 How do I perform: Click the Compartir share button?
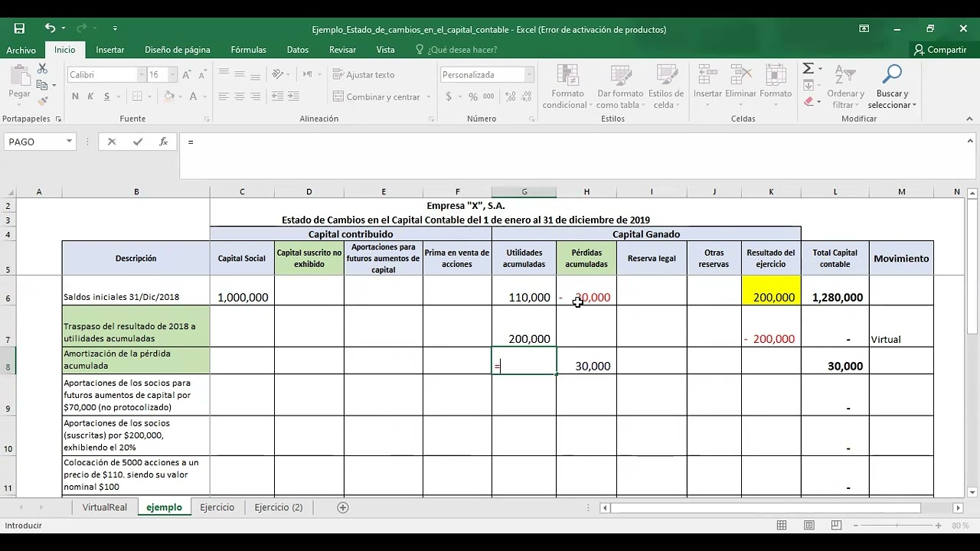(940, 50)
